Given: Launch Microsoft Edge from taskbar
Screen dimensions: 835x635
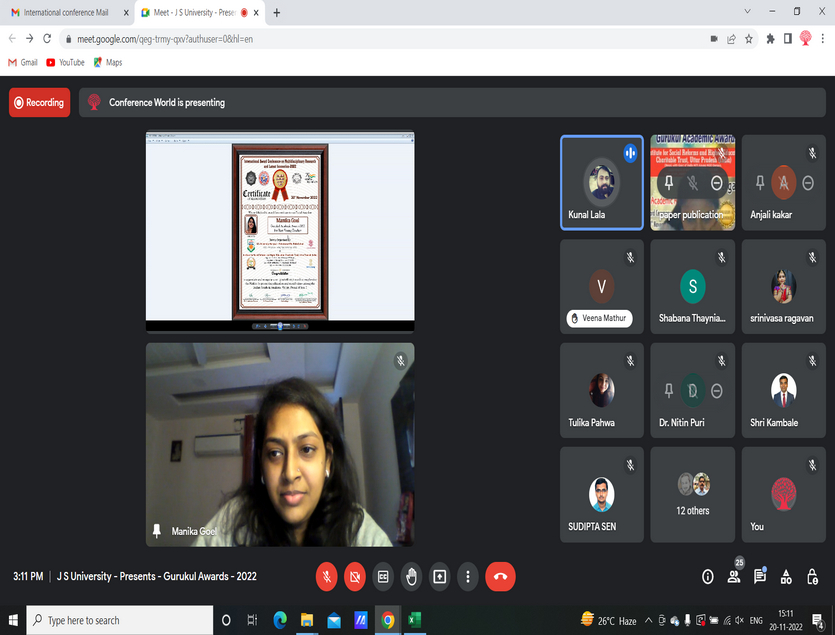Looking at the screenshot, I should (280, 620).
